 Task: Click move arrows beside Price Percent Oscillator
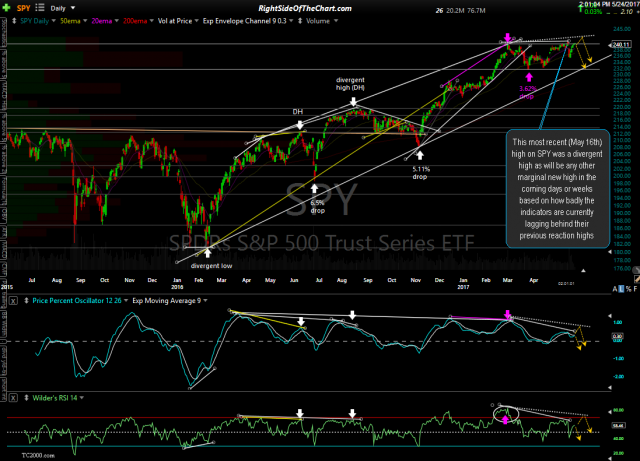27,301
